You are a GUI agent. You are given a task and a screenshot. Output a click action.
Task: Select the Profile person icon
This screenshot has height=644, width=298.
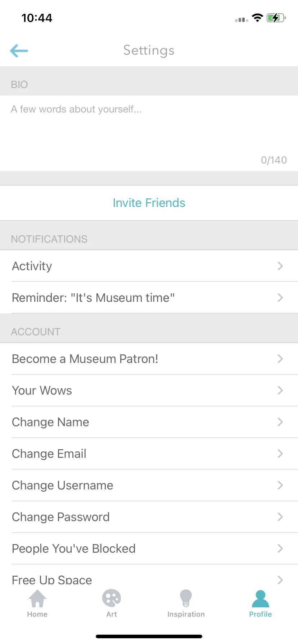[x=261, y=599]
